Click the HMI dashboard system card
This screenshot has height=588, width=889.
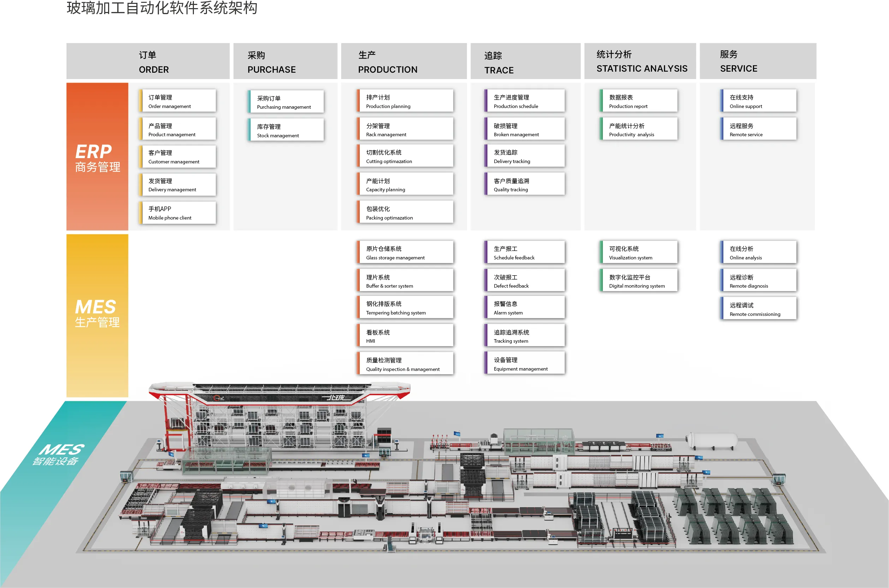(x=404, y=336)
